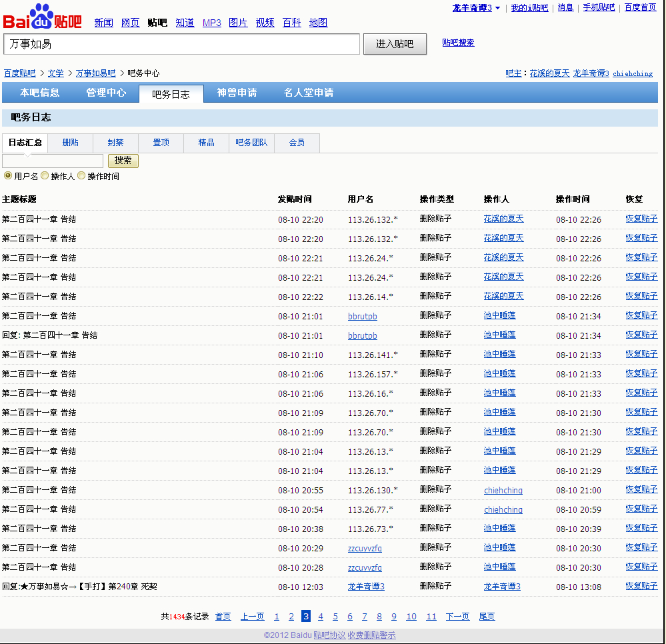This screenshot has height=644, width=666.
Task: Select the 精品 log sub-tab
Action: (x=207, y=143)
